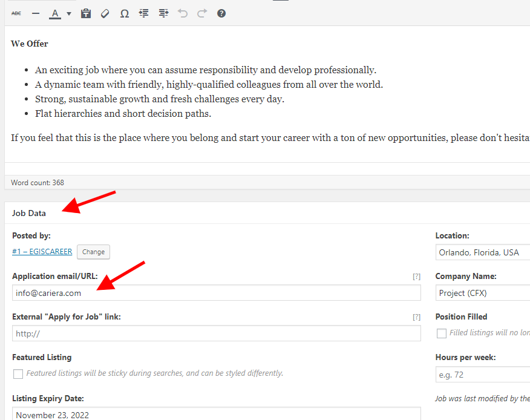Enable the Featured Listing checkbox
The height and width of the screenshot is (420, 530).
tap(18, 373)
